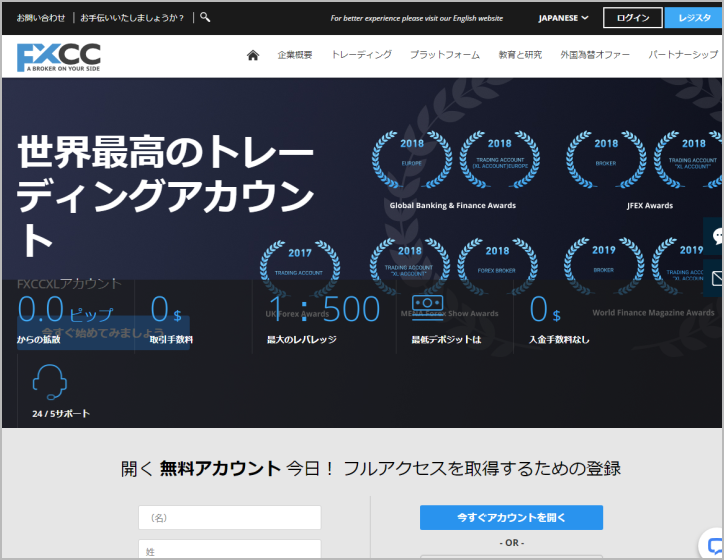Click the Global Banking & Finance Awards text
The height and width of the screenshot is (560, 724).
point(452,205)
